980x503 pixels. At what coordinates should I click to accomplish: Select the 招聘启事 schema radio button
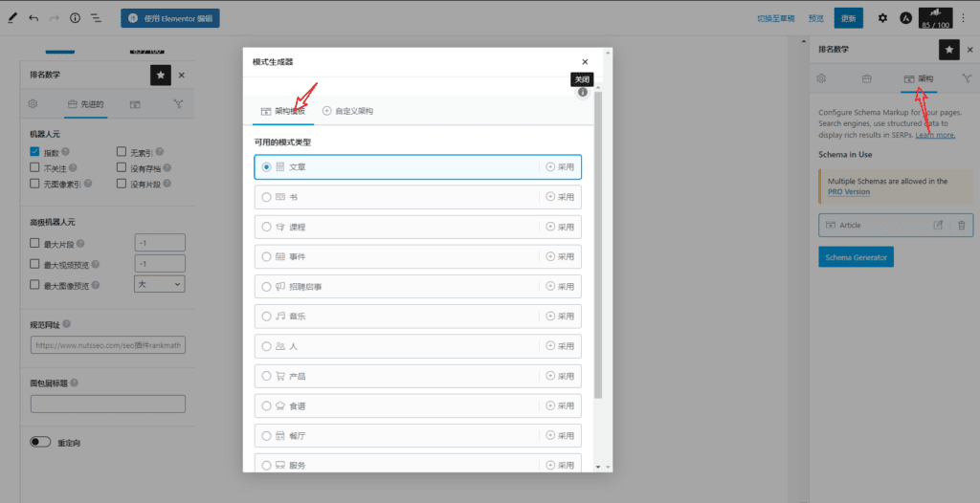(267, 286)
